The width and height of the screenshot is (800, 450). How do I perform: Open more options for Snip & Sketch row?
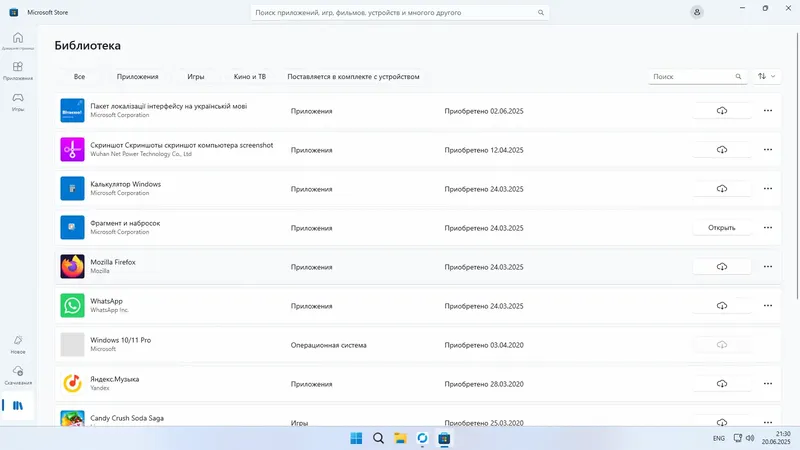[x=768, y=228]
